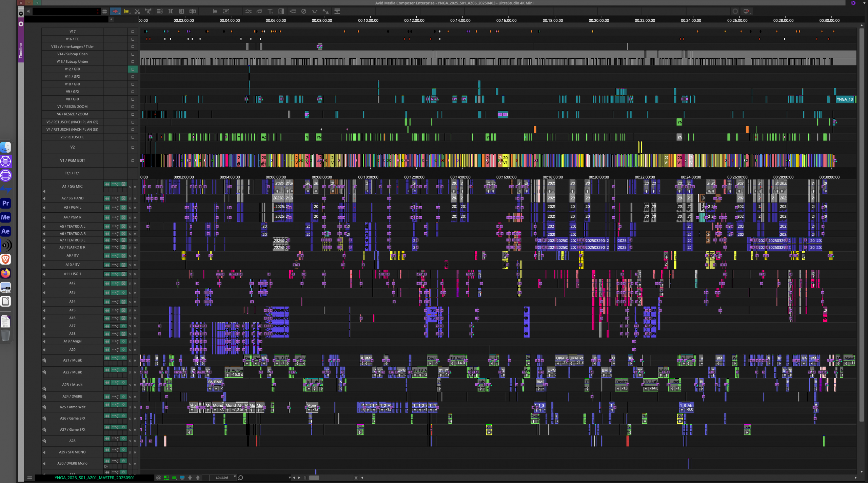Click the yellow Overwrite trim tool

click(126, 11)
